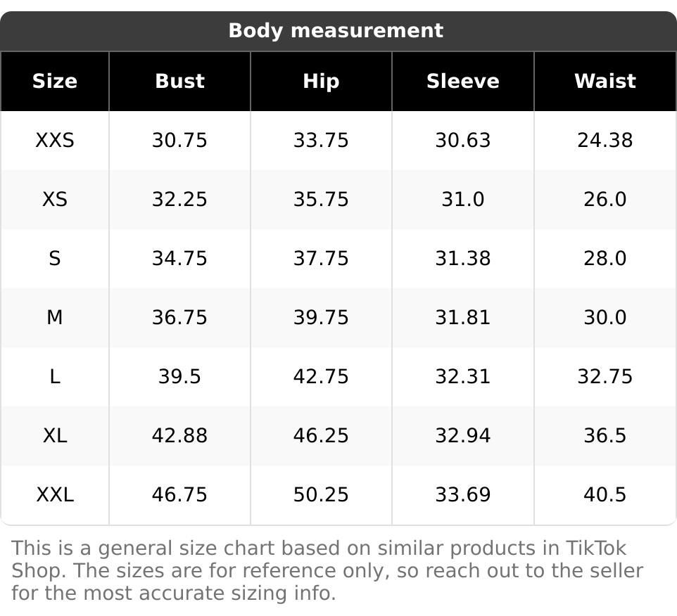This screenshot has width=677, height=616.
Task: Select the Size column header
Action: [x=55, y=82]
